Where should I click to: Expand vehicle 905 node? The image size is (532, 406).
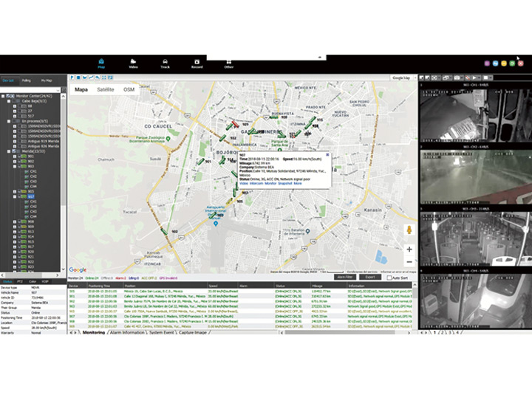15,191
